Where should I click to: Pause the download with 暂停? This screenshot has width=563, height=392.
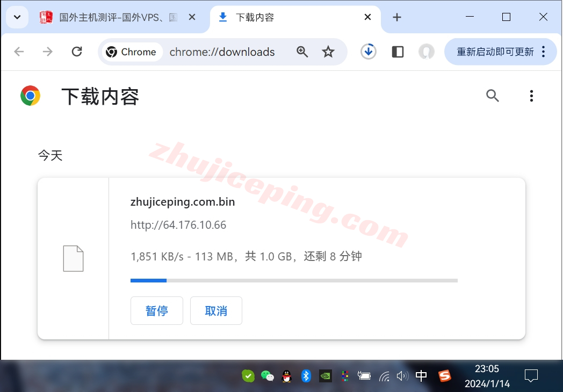(x=156, y=310)
